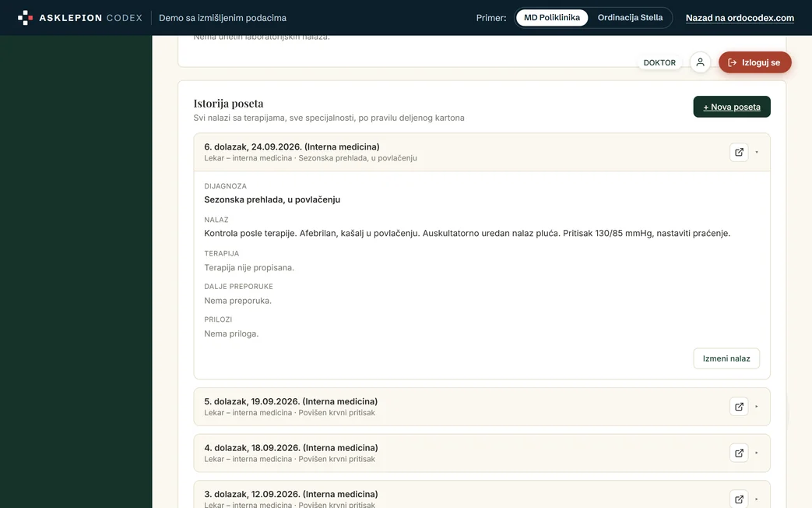
Task: Add a visit with Nova poseta
Action: tap(732, 107)
